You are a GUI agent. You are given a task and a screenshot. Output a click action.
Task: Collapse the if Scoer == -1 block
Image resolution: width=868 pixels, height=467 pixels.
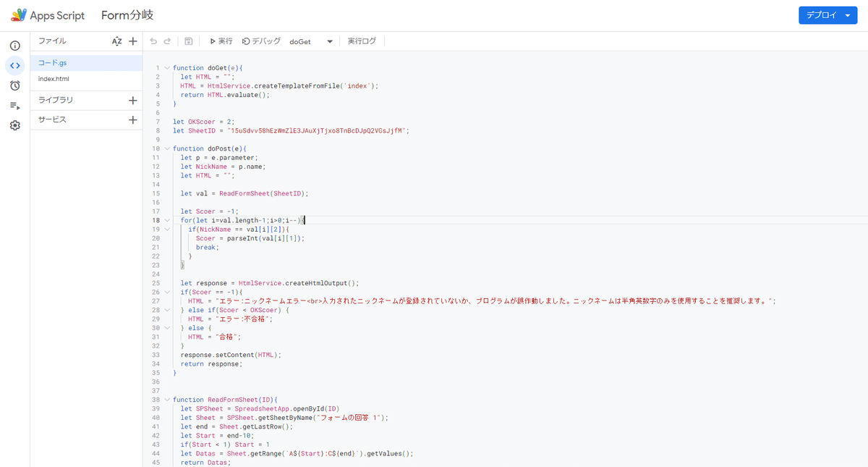167,292
